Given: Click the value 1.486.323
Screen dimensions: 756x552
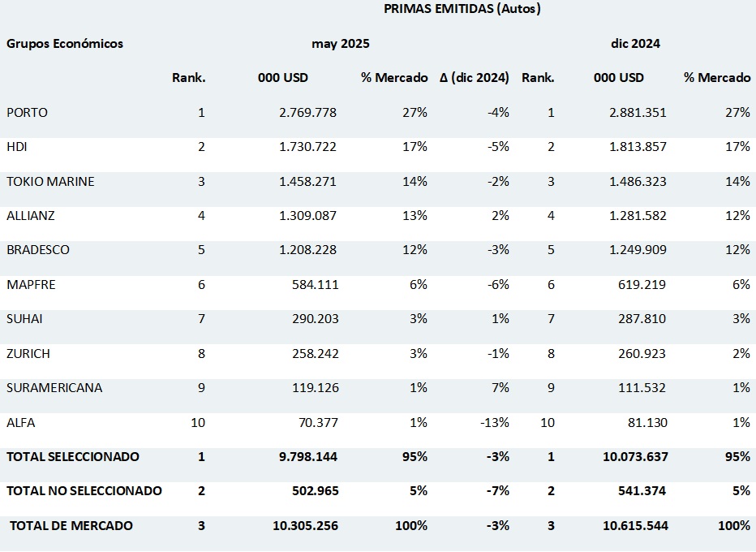Looking at the screenshot, I should (638, 181).
